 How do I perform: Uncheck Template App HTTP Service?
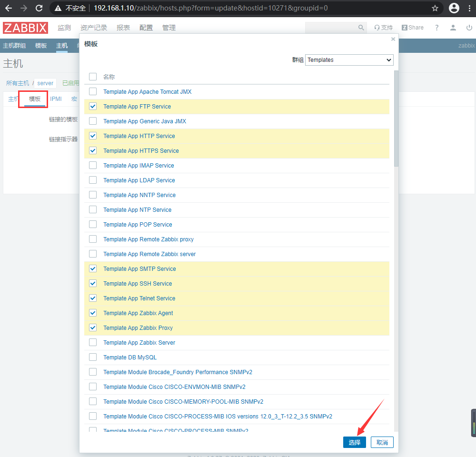coord(93,136)
